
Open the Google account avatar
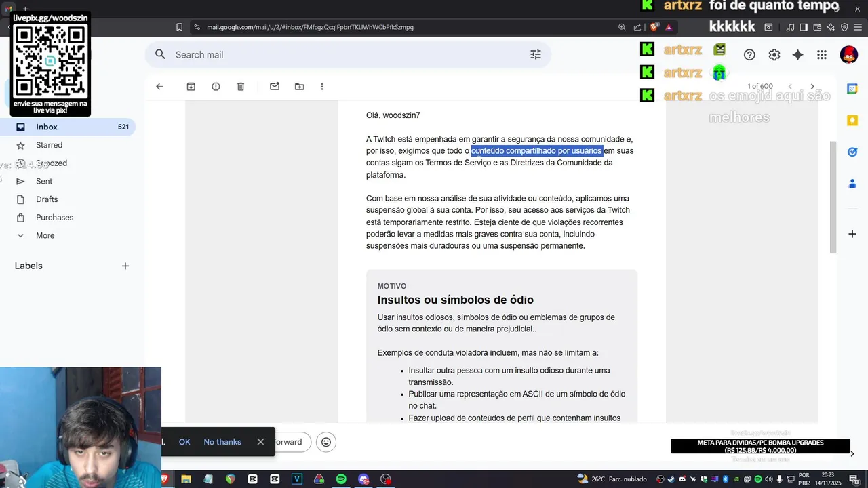click(x=848, y=55)
